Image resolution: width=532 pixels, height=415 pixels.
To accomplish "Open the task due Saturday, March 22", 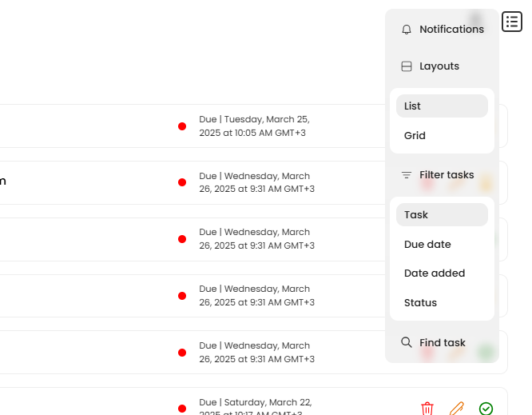I will pos(253,401).
